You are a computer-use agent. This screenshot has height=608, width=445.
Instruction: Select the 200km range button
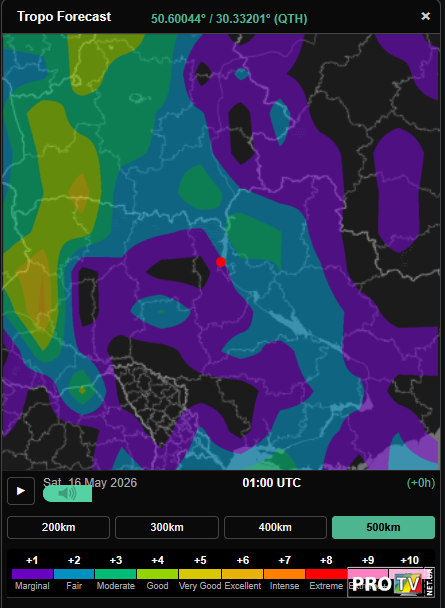[59, 527]
